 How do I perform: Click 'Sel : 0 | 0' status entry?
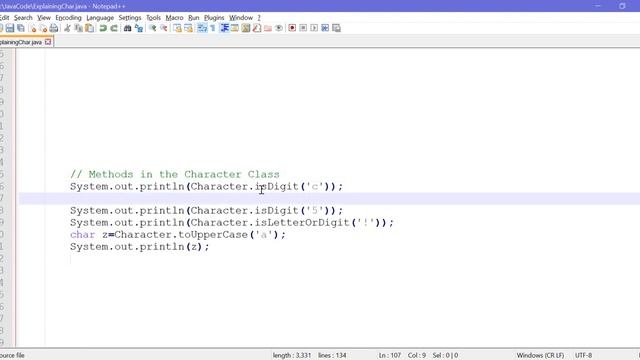click(x=445, y=355)
